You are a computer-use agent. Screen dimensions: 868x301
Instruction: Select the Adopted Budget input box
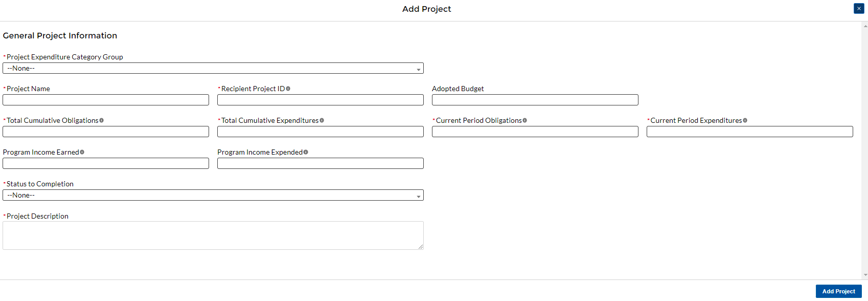coord(535,100)
